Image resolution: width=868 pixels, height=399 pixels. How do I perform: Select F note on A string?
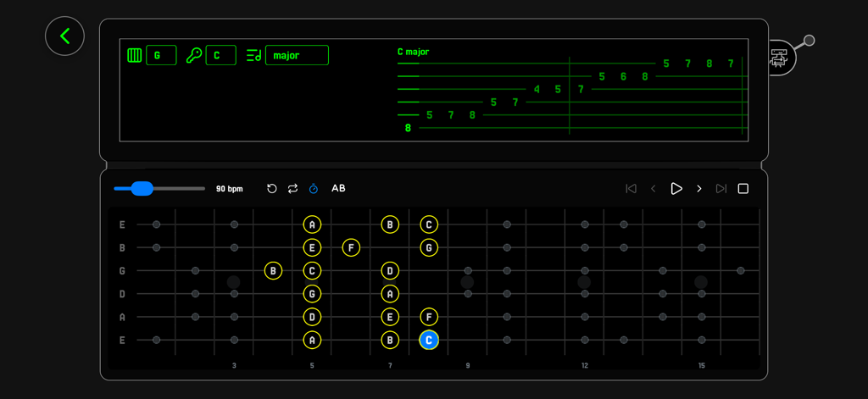coord(429,317)
